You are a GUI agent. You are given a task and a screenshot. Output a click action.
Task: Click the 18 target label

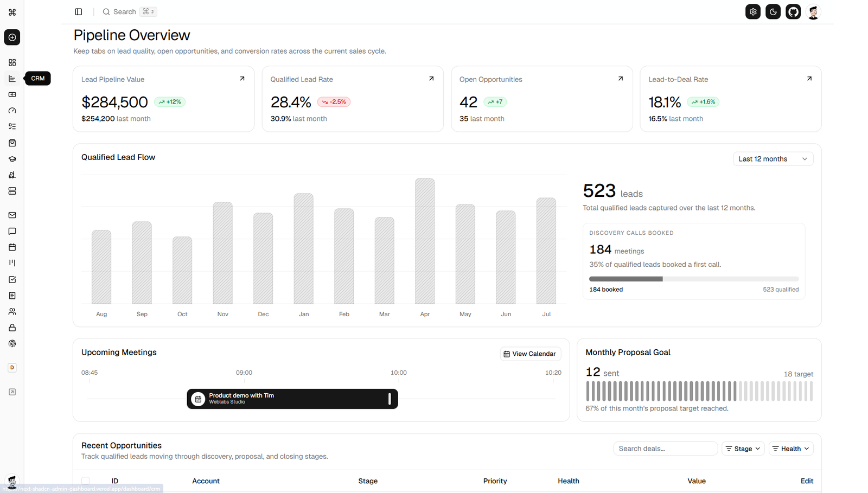click(799, 374)
